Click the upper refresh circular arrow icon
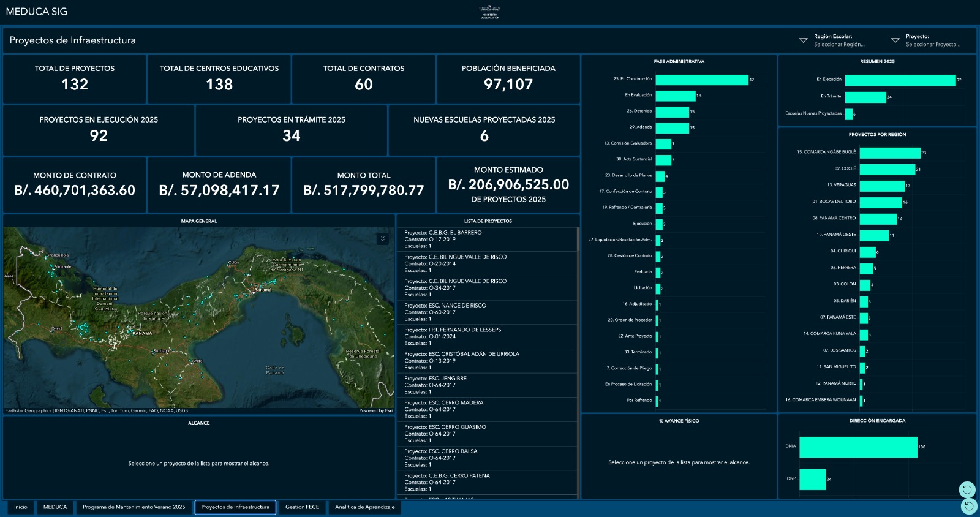Viewport: 980px width, 517px height. (x=967, y=489)
